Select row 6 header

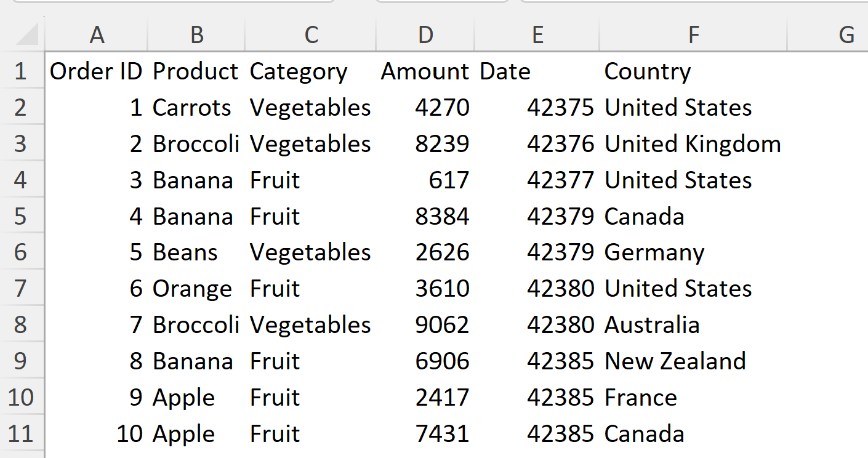[21, 252]
